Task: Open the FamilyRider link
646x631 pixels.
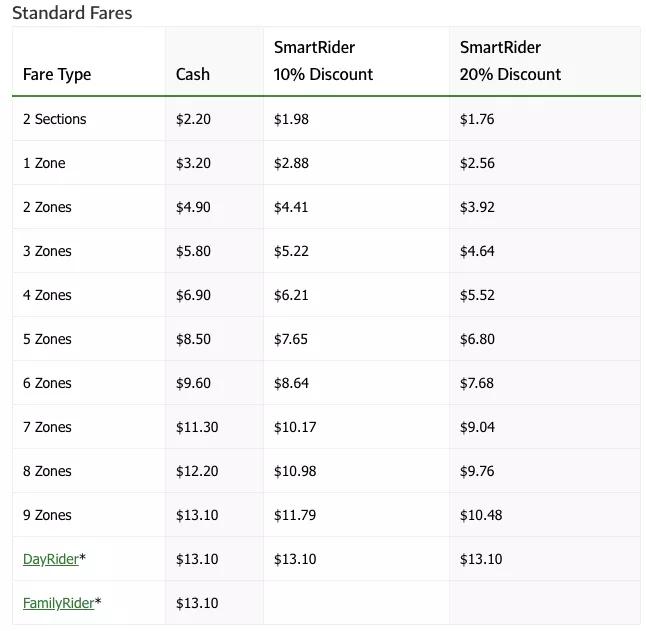Action: tap(58, 603)
